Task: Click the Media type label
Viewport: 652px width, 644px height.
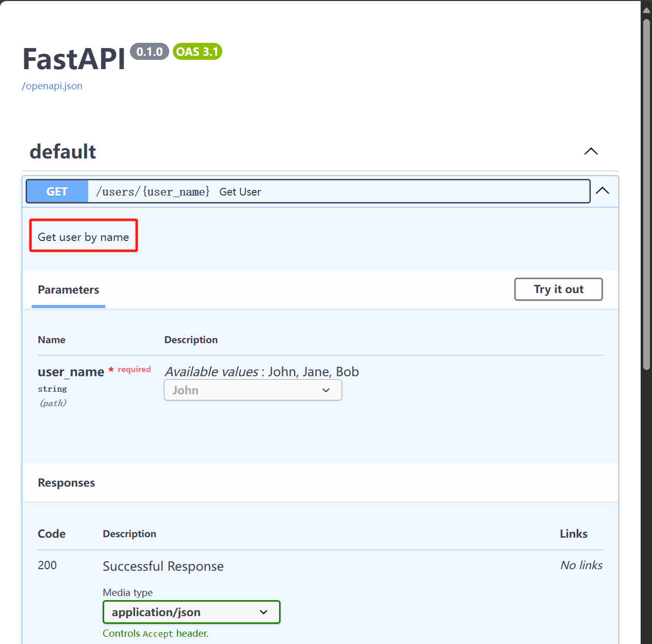Action: pos(128,592)
